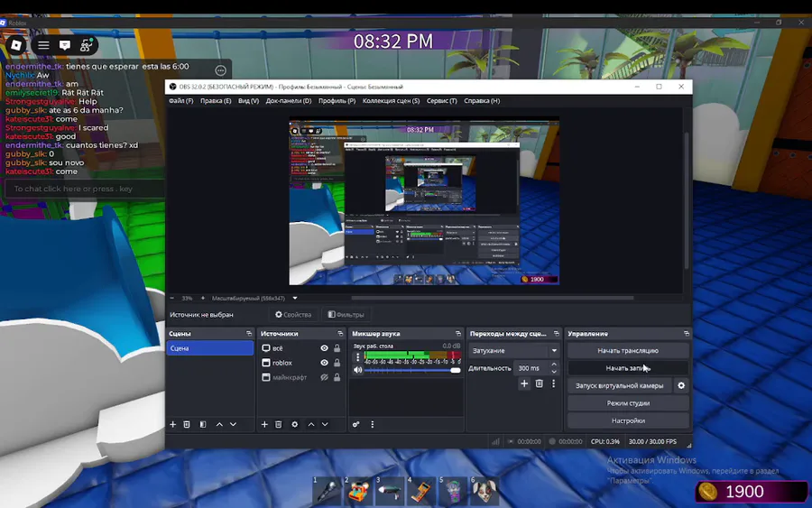Click the horizontal preview scrollbar
The height and width of the screenshot is (508, 812).
pyautogui.click(x=492, y=298)
